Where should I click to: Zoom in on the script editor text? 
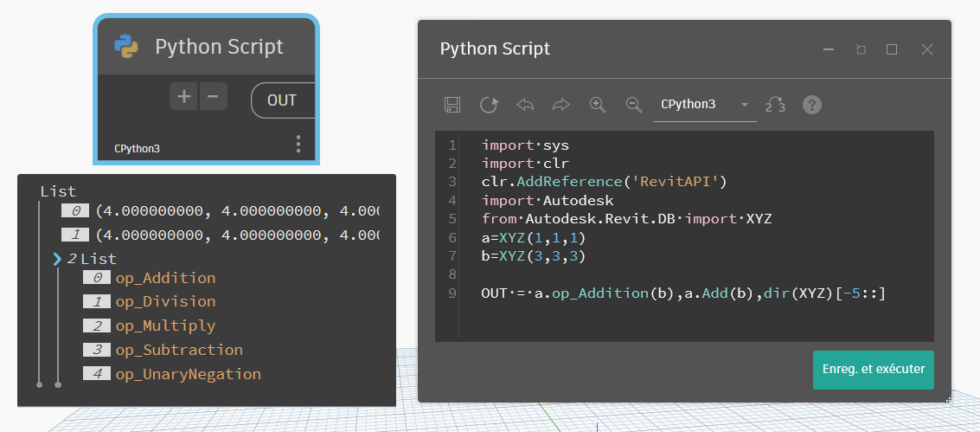click(x=599, y=105)
